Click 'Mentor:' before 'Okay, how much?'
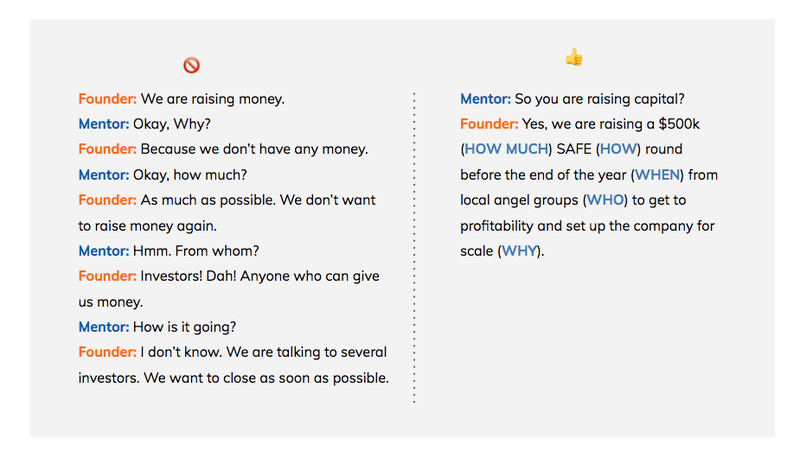800x451 pixels. tap(104, 175)
